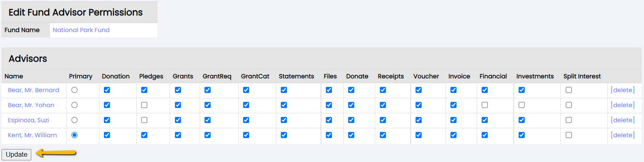The height and width of the screenshot is (162, 644).
Task: Delete advisor Bear, Mr. Bernard
Action: 622,90
